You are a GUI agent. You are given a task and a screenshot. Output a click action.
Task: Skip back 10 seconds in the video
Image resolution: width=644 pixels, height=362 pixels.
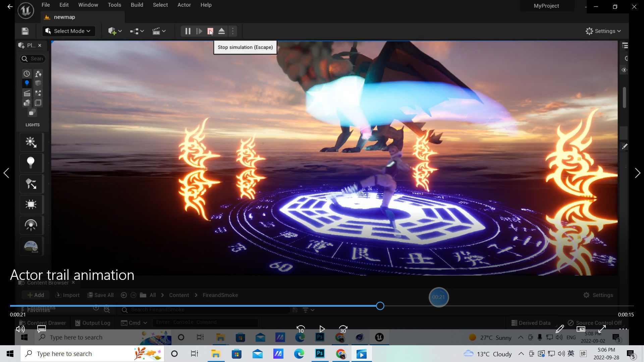click(301, 329)
